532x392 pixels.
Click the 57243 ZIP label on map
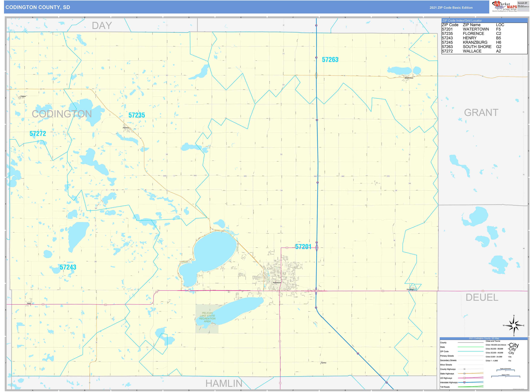68,267
